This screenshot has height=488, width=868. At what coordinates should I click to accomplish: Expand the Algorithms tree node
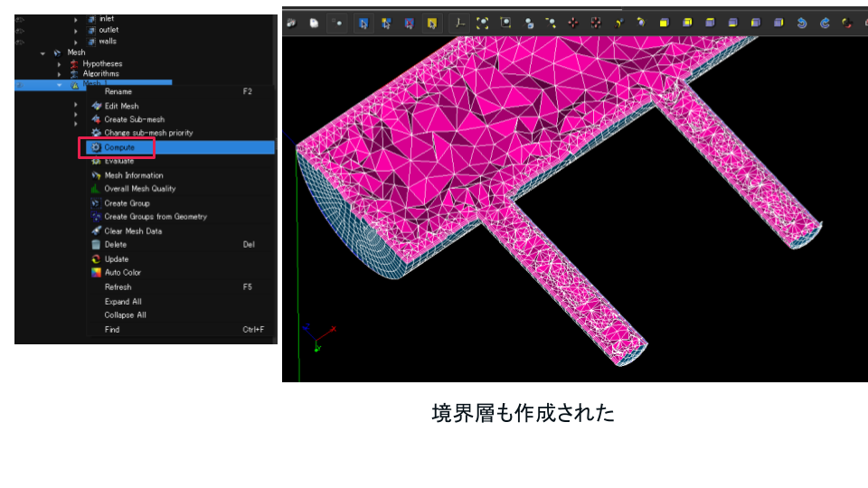[x=60, y=74]
